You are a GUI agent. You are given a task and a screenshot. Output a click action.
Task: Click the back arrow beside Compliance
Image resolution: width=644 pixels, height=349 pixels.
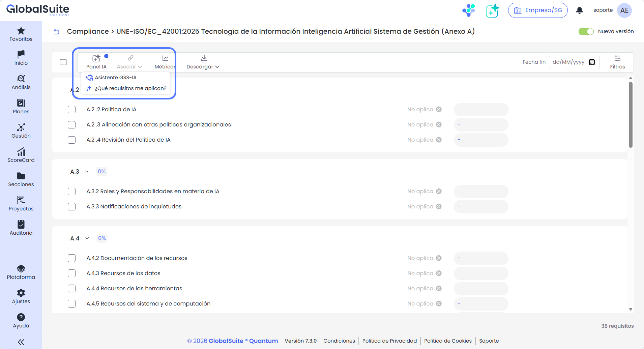point(57,32)
